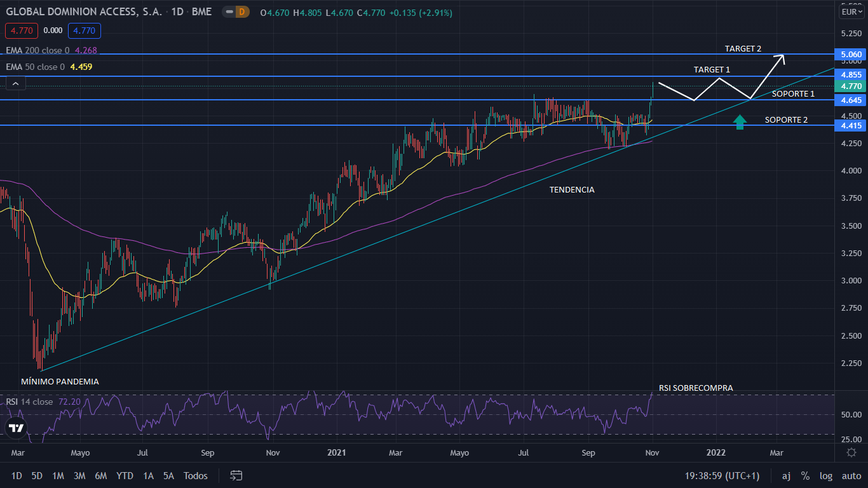The width and height of the screenshot is (868, 488).
Task: Click the TradingView logo icon
Action: point(17,428)
